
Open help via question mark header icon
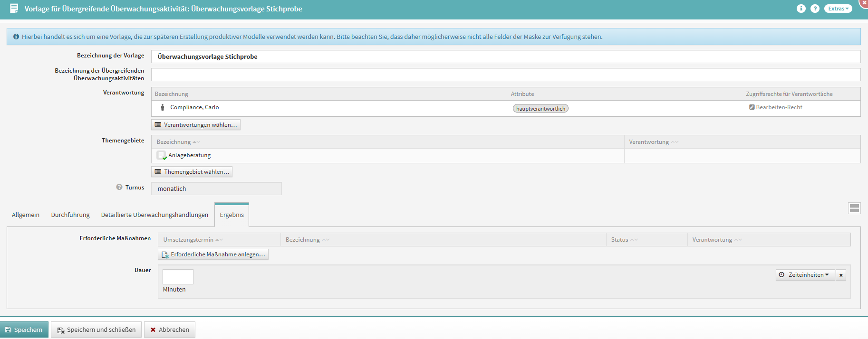tap(815, 9)
